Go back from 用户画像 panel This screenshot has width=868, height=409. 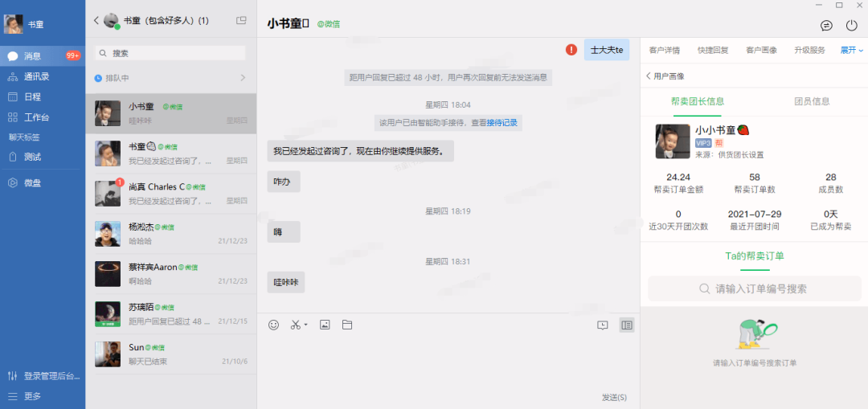649,76
